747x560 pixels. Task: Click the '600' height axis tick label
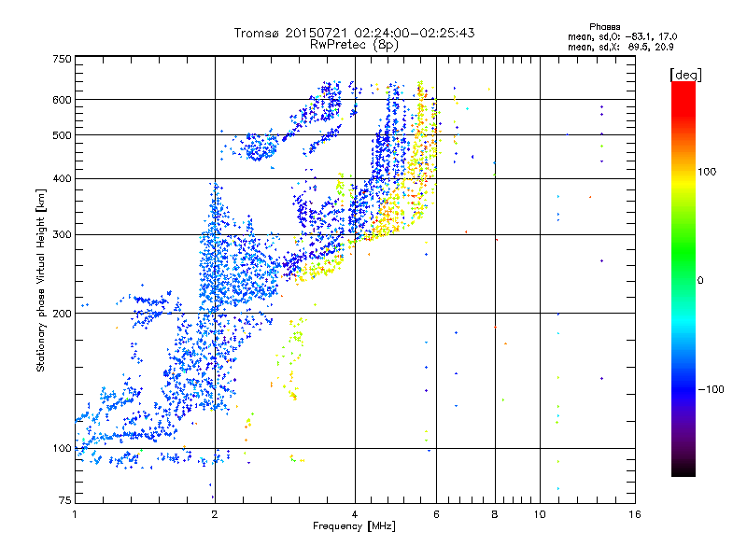pyautogui.click(x=62, y=100)
